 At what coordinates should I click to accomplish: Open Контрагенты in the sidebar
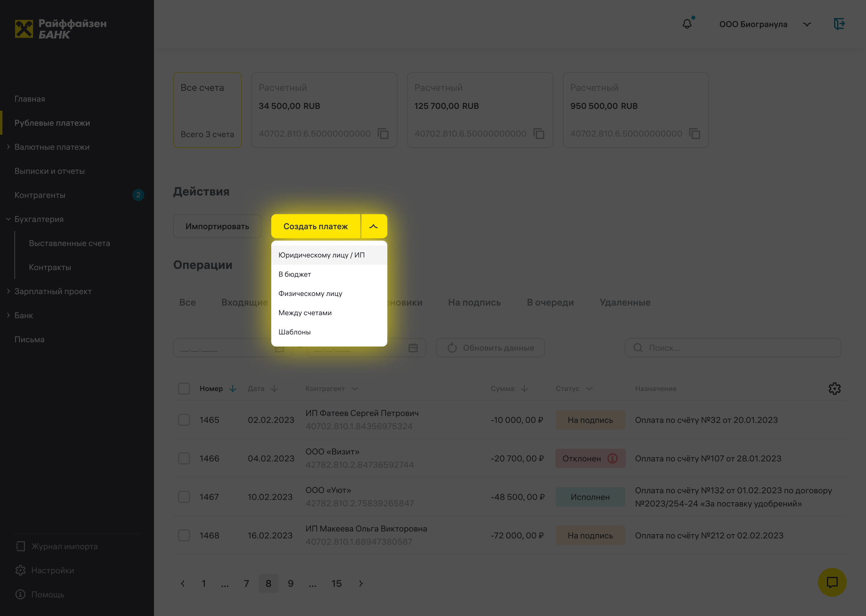point(40,195)
